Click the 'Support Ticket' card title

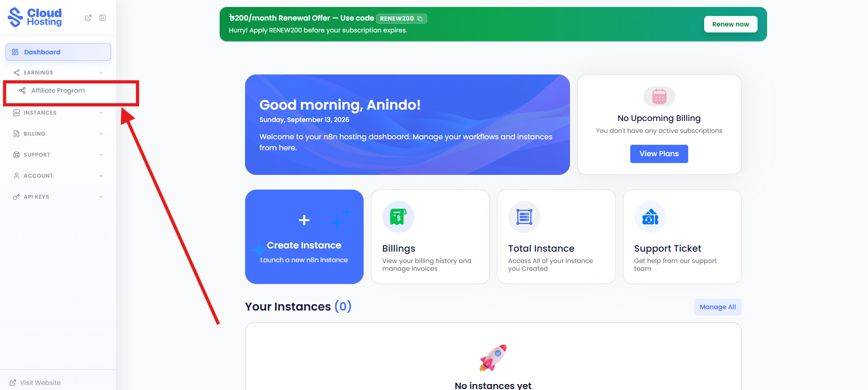point(668,248)
